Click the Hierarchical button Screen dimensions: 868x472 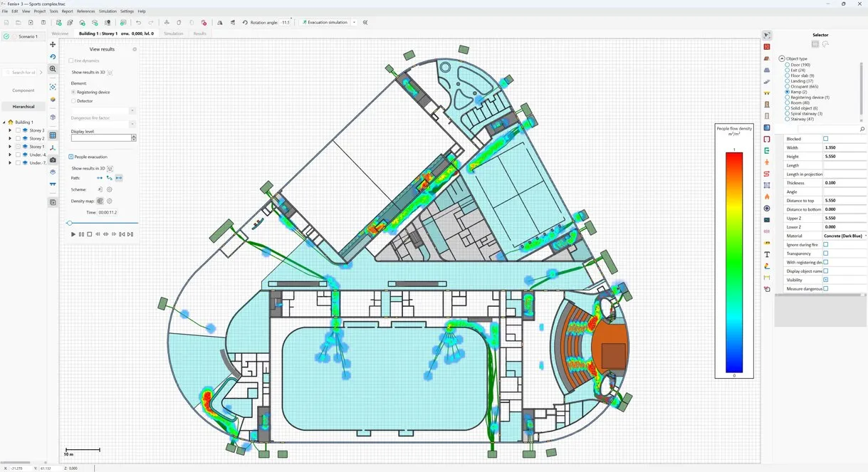(x=23, y=107)
